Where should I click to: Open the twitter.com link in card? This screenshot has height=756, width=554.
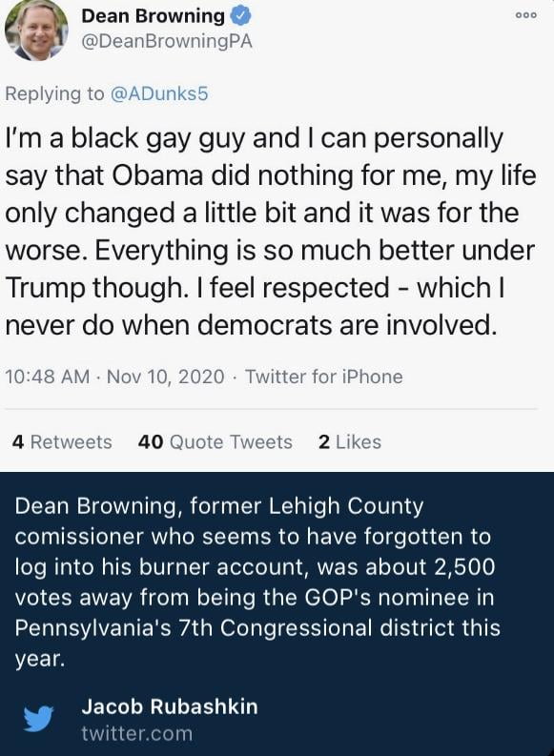click(x=137, y=733)
